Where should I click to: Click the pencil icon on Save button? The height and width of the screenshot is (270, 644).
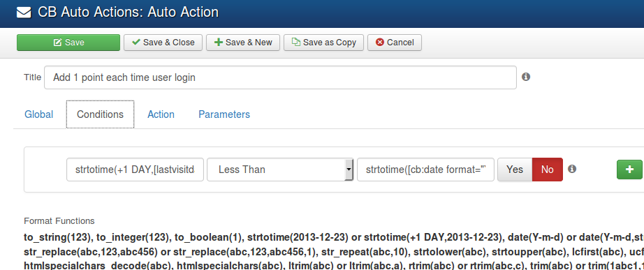point(57,43)
